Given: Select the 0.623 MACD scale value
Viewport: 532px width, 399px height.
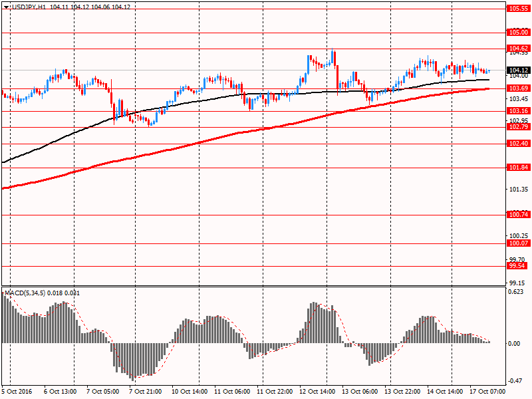Looking at the screenshot, I should pos(516,292).
